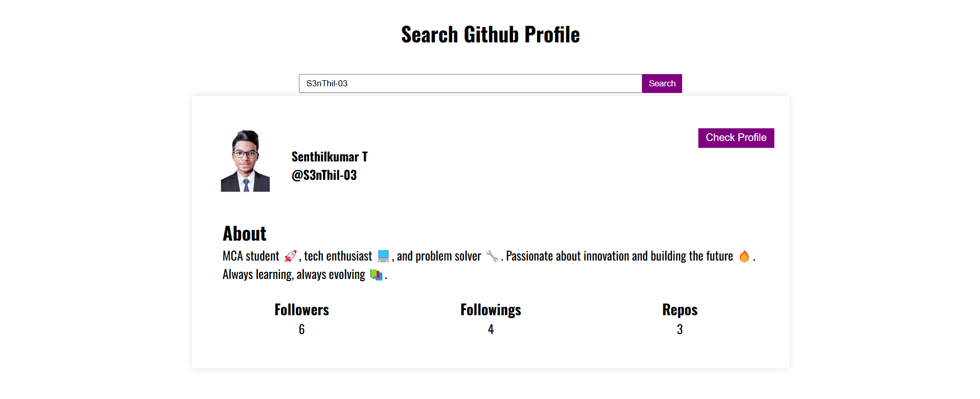
Task: Click the Repos label
Action: click(x=680, y=310)
